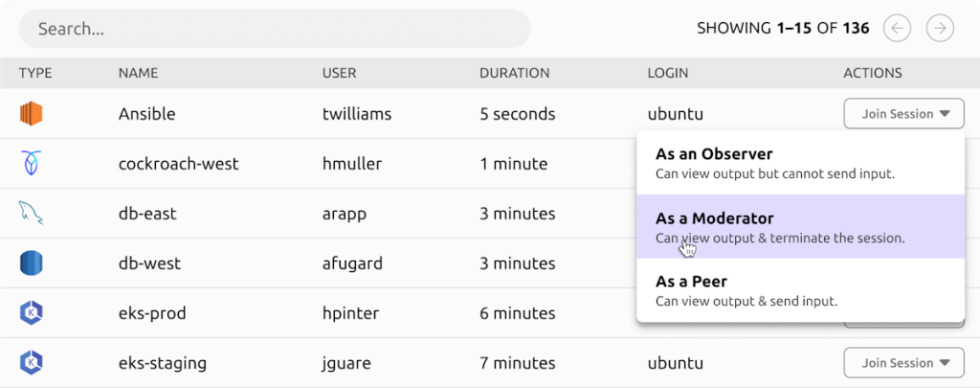980x388 pixels.
Task: Click the Kubernetes icon for eks-staging
Action: pyautogui.click(x=31, y=362)
